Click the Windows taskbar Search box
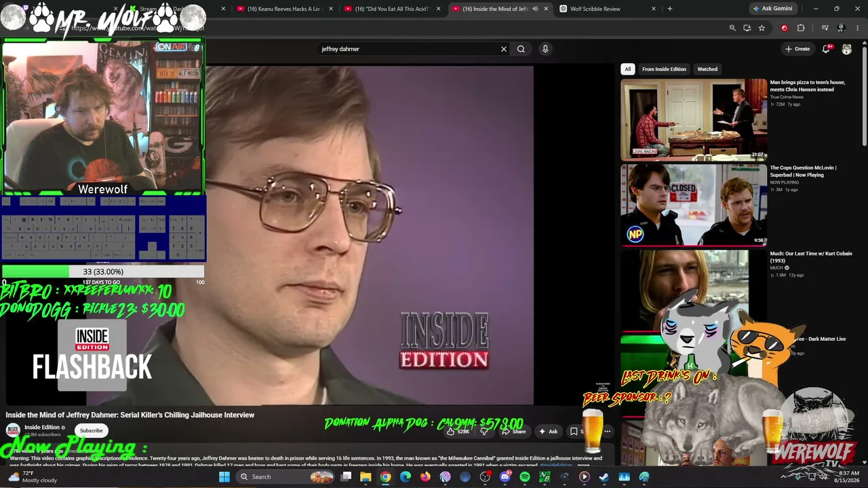Viewport: 868px width, 488px height. coord(286,476)
